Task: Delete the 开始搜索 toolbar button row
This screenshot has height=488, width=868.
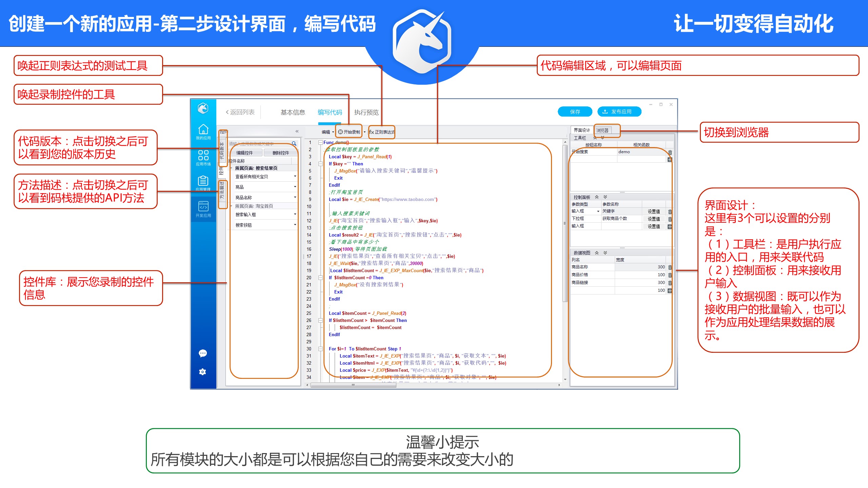Action: point(670,152)
